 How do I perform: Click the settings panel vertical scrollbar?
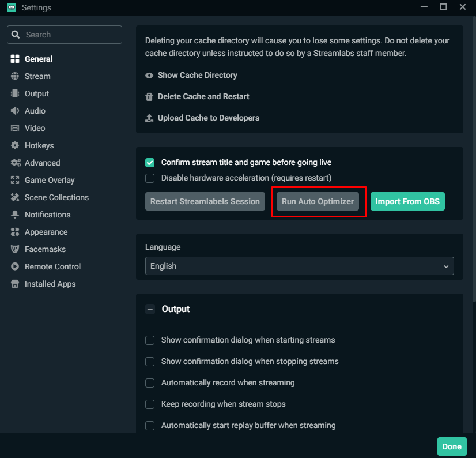pyautogui.click(x=474, y=160)
